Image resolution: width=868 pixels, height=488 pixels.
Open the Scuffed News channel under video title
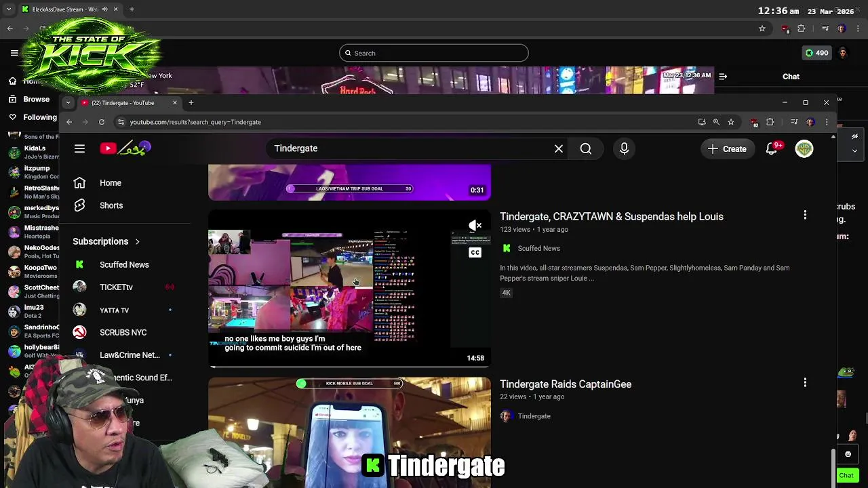539,249
